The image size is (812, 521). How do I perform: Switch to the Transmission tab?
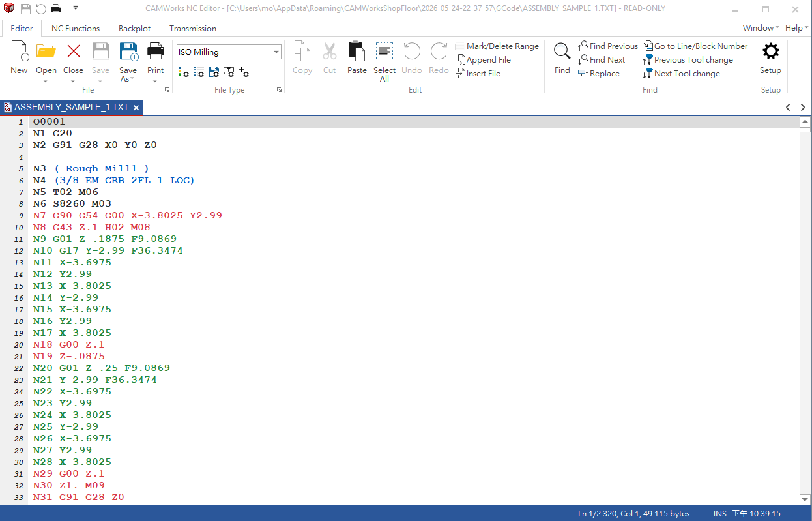click(x=193, y=28)
